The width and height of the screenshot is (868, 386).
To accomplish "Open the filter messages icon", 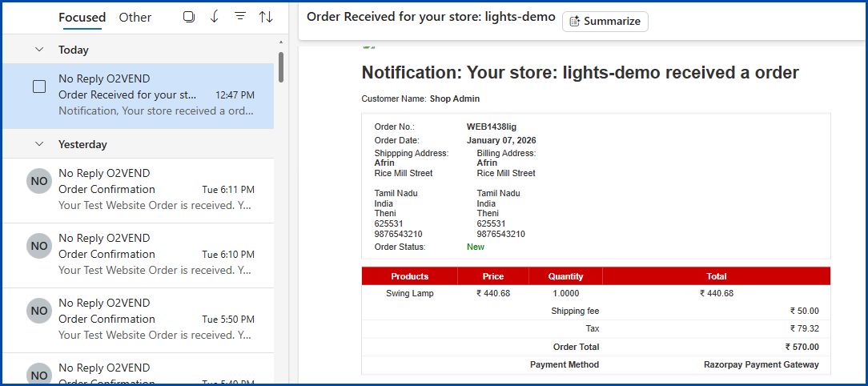I will [240, 17].
